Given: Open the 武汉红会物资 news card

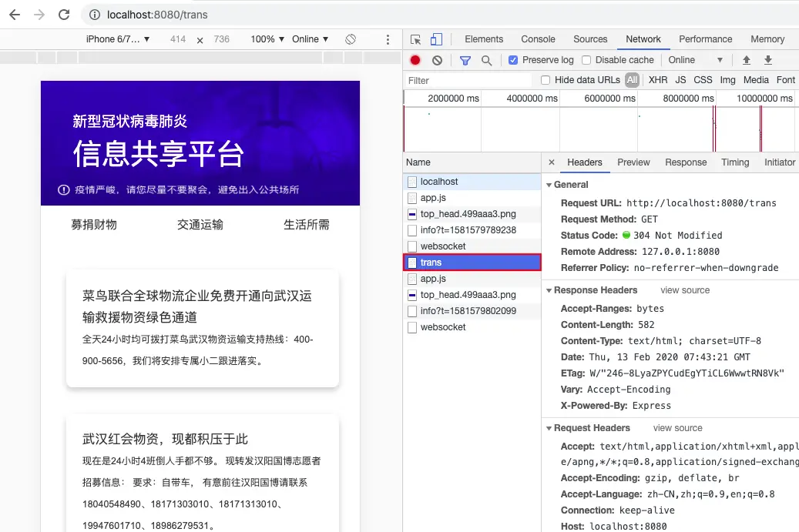Looking at the screenshot, I should 203,473.
